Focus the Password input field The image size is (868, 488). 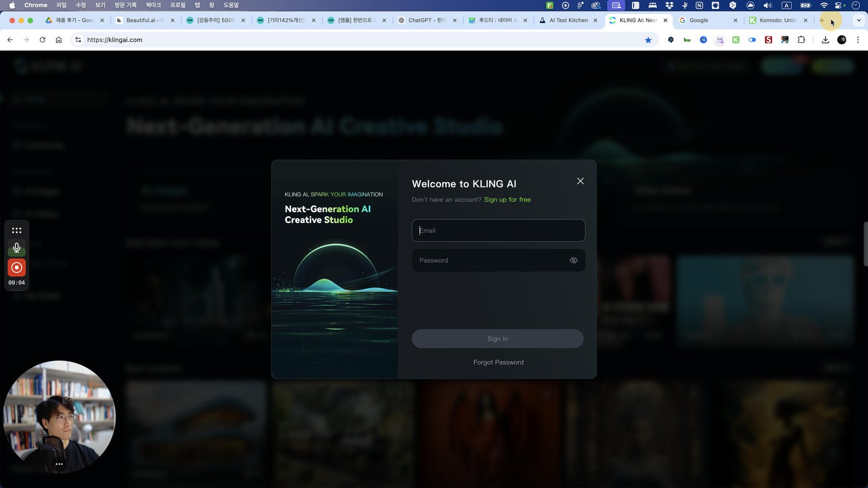point(498,260)
